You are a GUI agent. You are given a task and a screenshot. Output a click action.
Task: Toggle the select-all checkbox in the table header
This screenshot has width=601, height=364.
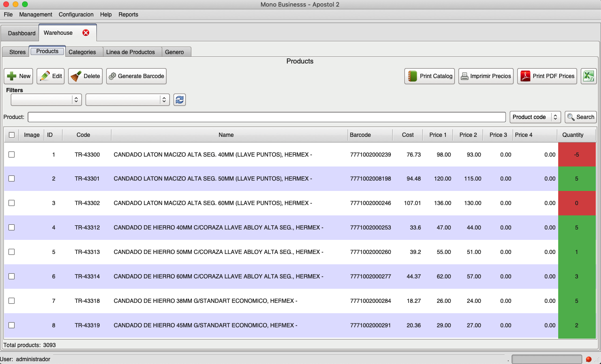point(12,135)
